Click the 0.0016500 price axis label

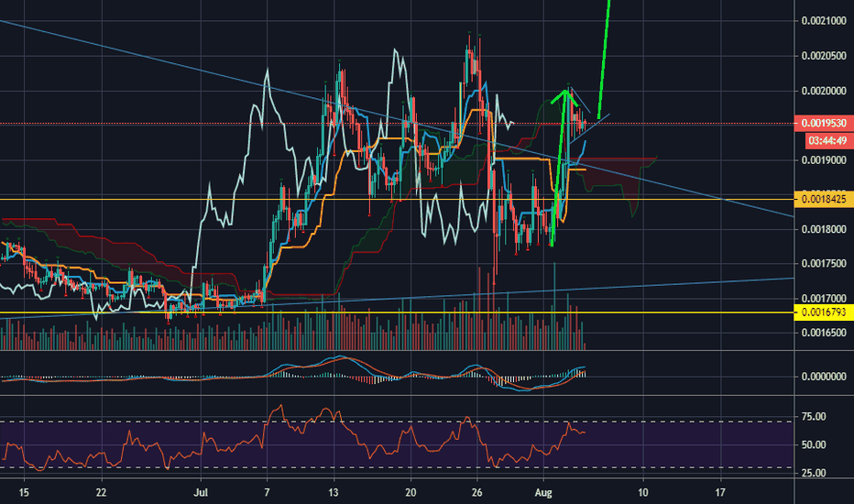pyautogui.click(x=824, y=333)
